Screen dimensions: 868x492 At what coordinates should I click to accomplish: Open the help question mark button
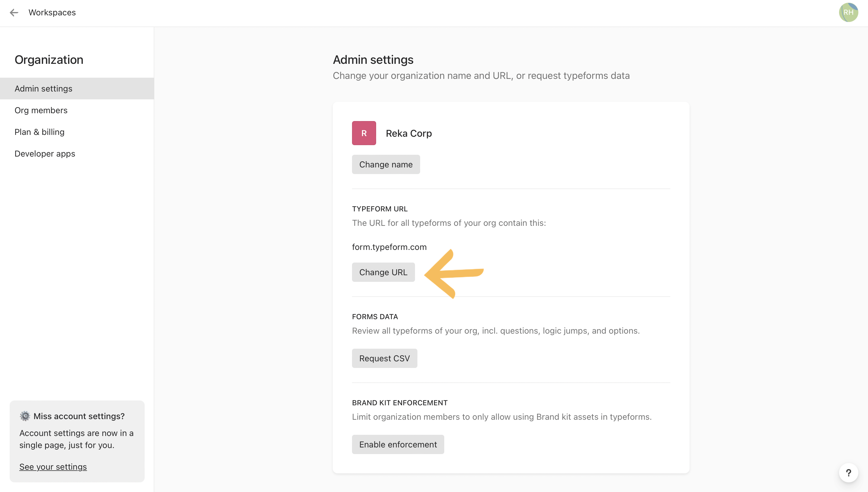848,473
